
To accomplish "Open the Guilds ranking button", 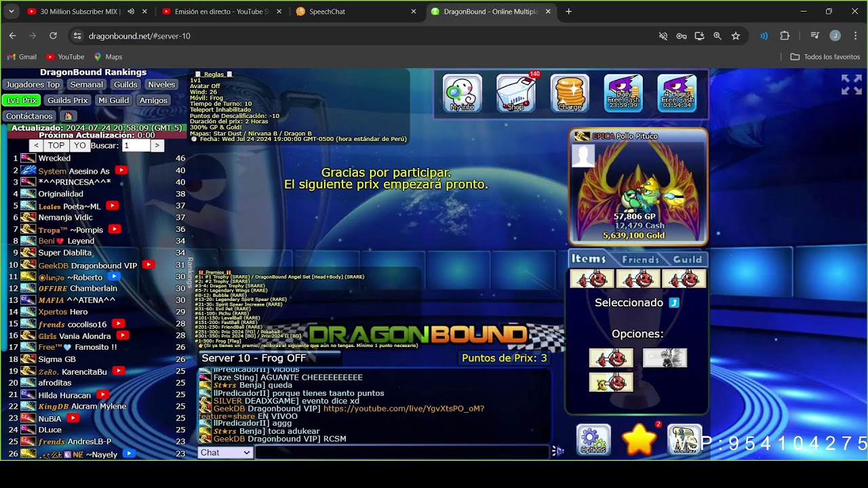I will [x=125, y=85].
